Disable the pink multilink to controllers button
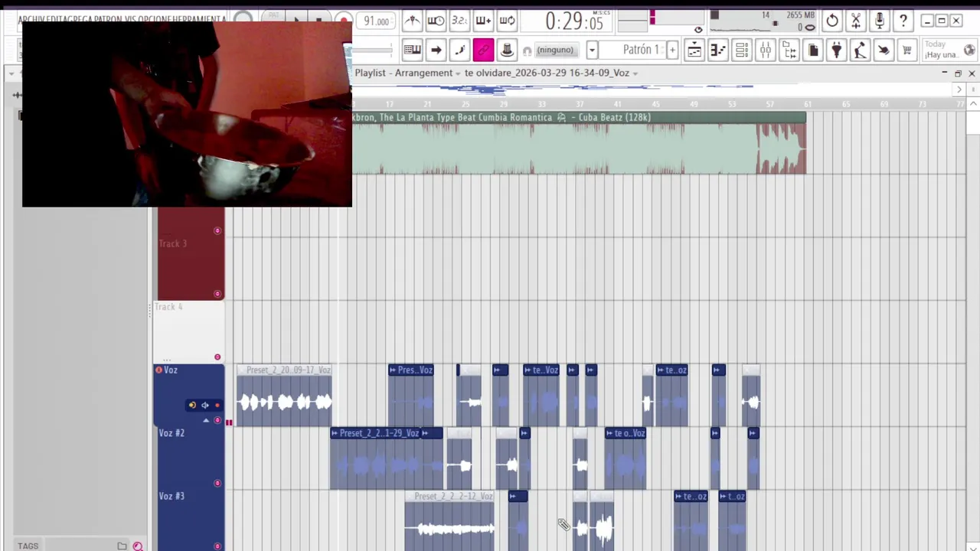980x551 pixels. pos(483,51)
